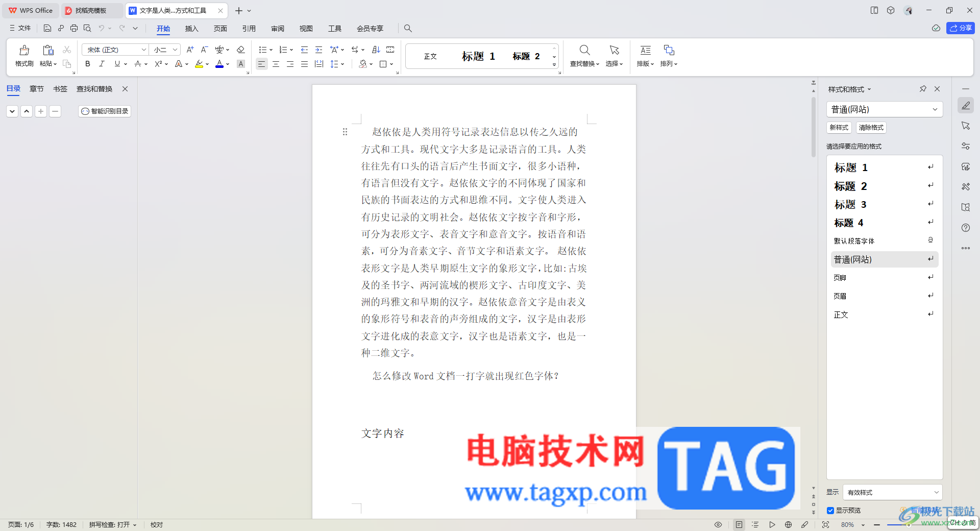Open the Review ribbon tab
The height and width of the screenshot is (531, 980).
277,29
